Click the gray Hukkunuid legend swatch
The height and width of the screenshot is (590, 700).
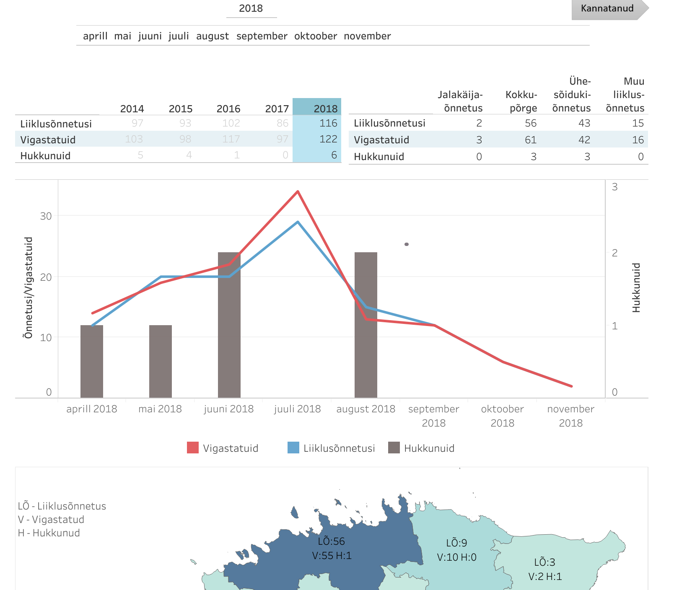point(394,448)
